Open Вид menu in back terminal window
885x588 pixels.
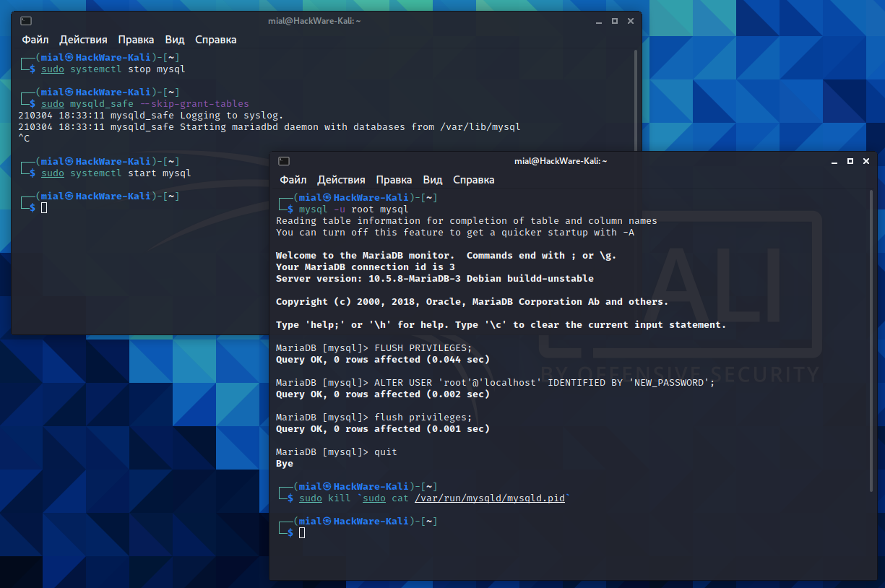click(x=175, y=40)
